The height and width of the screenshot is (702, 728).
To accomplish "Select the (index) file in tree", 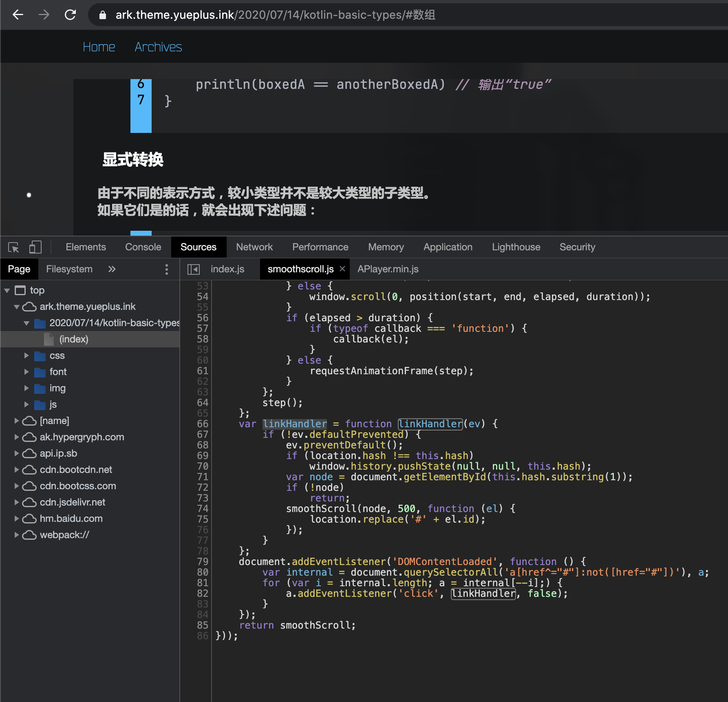I will coord(90,339).
